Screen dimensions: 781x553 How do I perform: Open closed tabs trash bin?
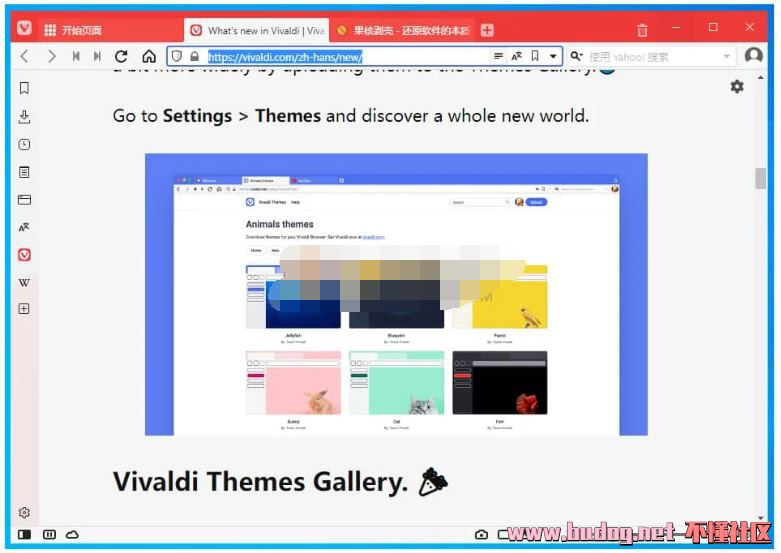pyautogui.click(x=642, y=30)
